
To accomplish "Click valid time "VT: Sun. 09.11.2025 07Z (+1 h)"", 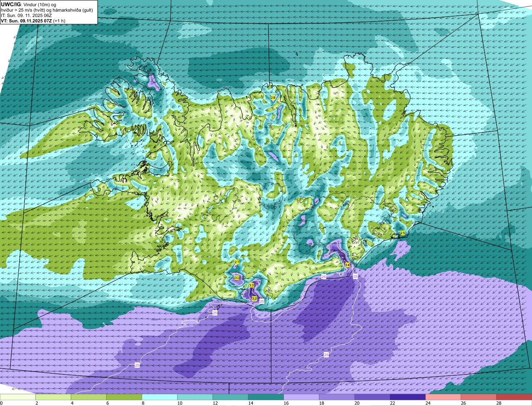I will point(33,20).
